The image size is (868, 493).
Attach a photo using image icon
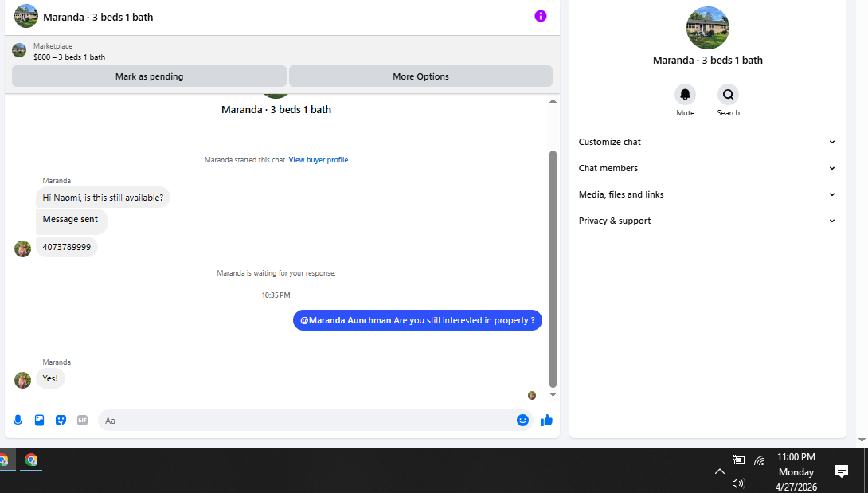(39, 420)
